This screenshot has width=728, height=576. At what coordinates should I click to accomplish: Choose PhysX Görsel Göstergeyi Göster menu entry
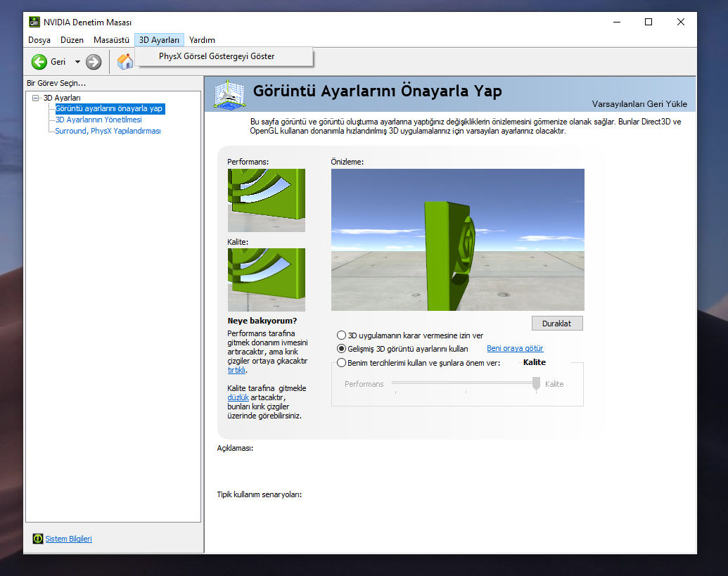tap(224, 57)
